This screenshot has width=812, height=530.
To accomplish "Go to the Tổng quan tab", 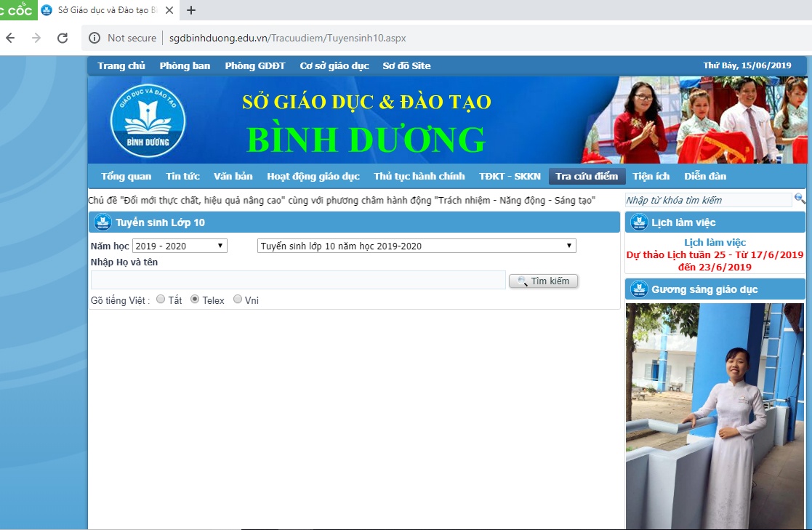I will 126,176.
